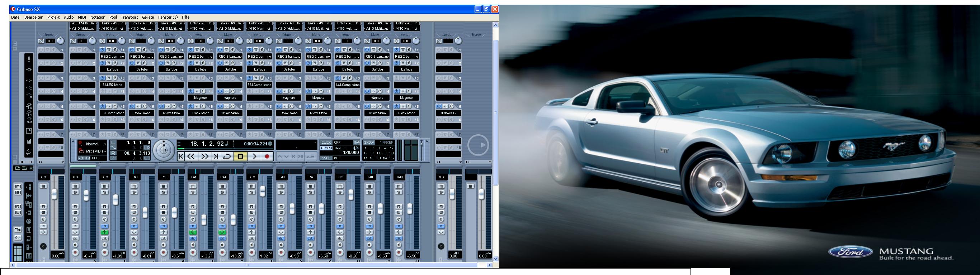Hide audio channels icon in common panel
Screen dimensions: 980x275
tap(29, 196)
